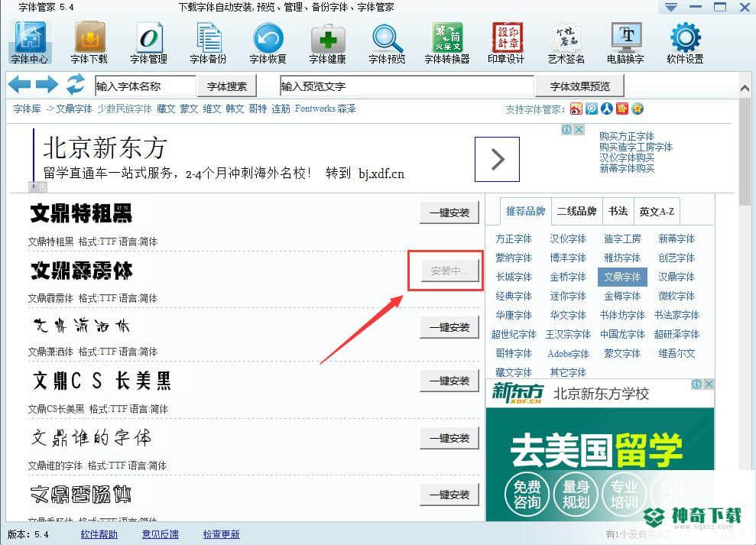Click 一键安装 for 文鼎谁的字体
The height and width of the screenshot is (545, 756).
[x=449, y=438]
